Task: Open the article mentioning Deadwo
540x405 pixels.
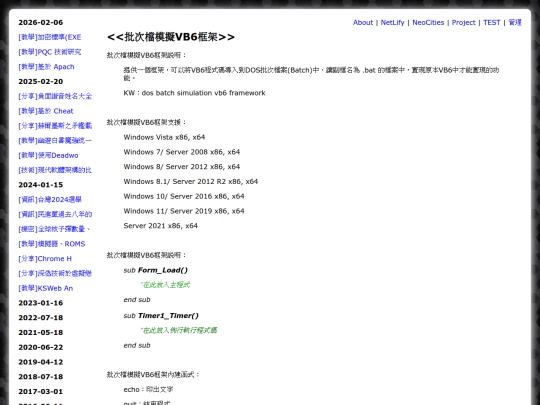Action: tap(48, 155)
